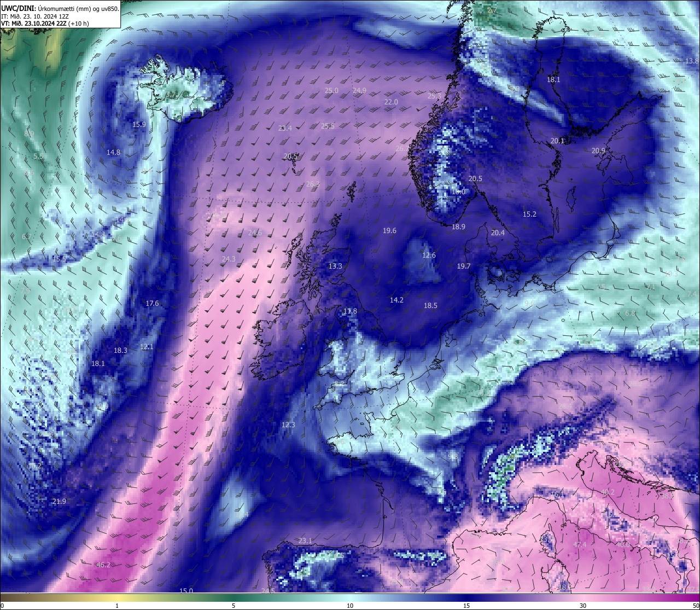
Task: Click the 0 tick on the color scale
Action: point(2,606)
